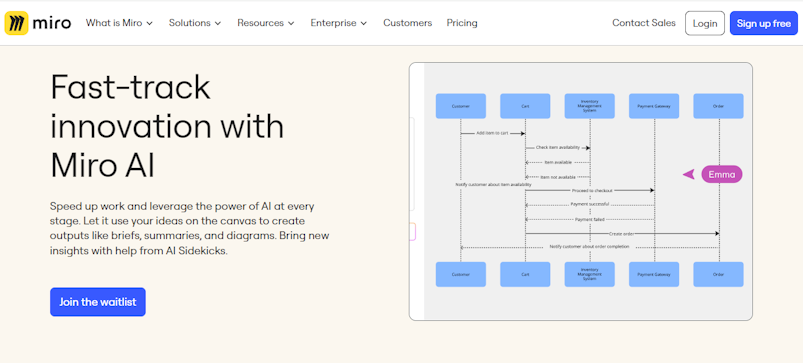Click "Notify customer about item availability" label
803x363 pixels.
coord(493,184)
